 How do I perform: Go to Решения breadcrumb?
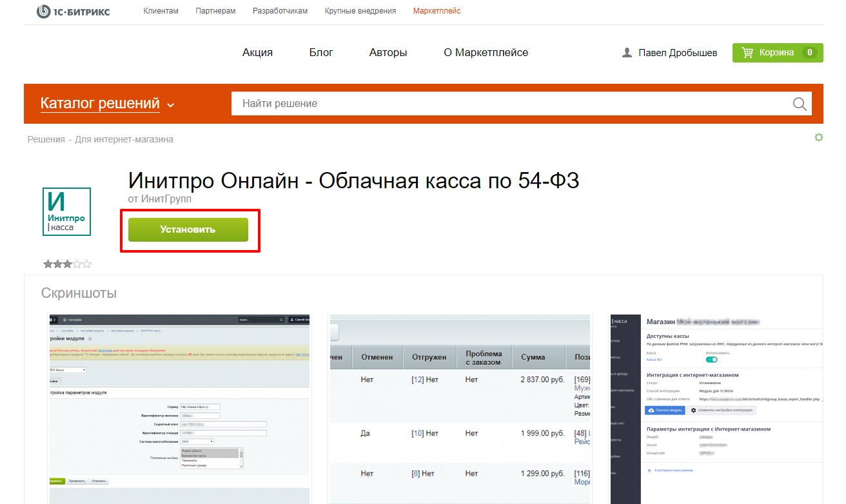[x=46, y=139]
